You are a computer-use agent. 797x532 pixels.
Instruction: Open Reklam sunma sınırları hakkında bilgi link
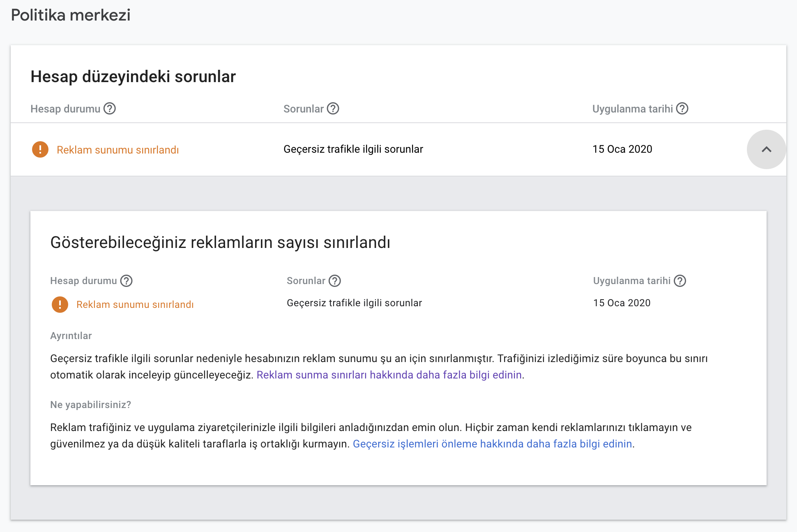pyautogui.click(x=389, y=375)
